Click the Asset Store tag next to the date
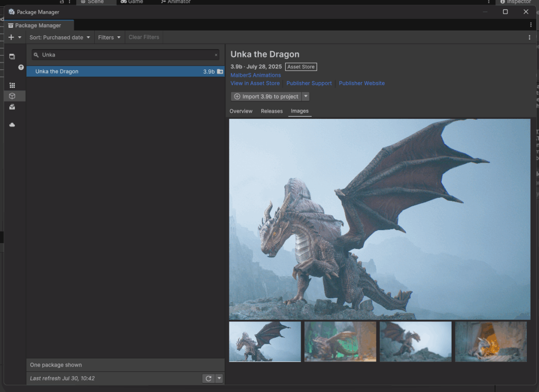This screenshot has width=539, height=392. (301, 67)
